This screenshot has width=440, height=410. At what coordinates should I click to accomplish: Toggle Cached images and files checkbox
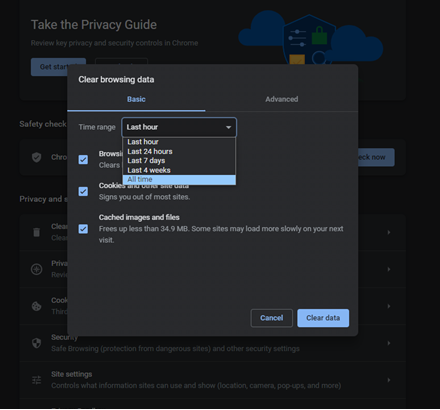coord(83,229)
